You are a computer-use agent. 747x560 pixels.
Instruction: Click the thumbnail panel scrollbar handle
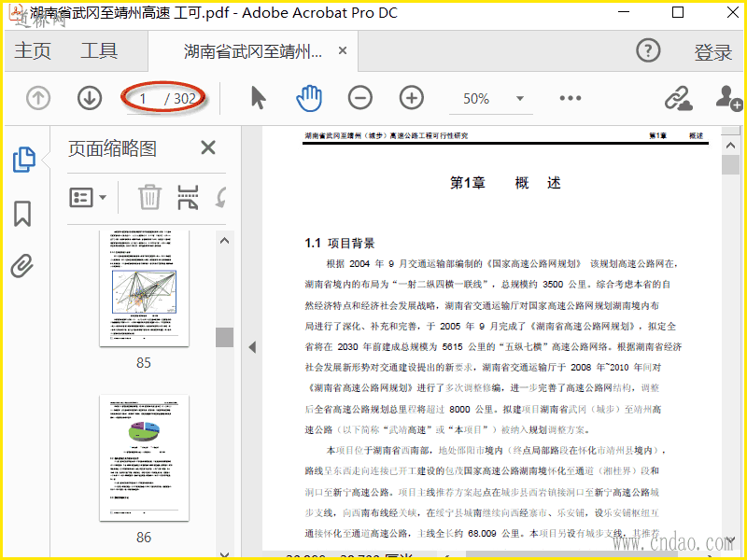(x=224, y=337)
